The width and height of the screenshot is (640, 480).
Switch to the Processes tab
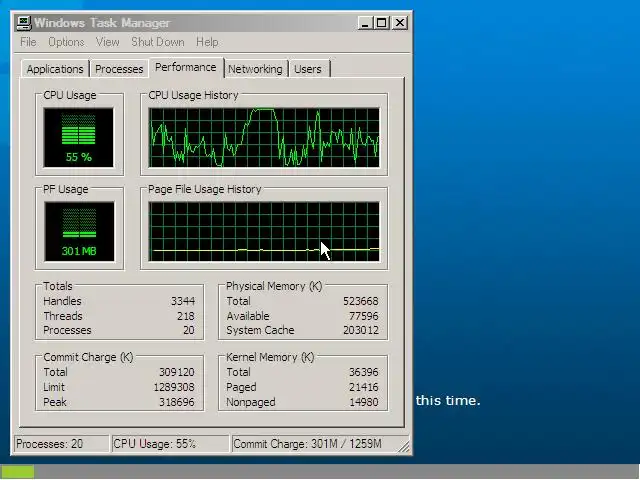pyautogui.click(x=119, y=69)
